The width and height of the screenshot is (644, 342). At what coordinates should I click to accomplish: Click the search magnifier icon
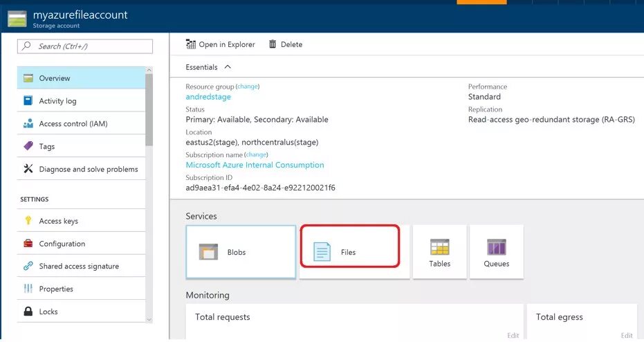27,46
